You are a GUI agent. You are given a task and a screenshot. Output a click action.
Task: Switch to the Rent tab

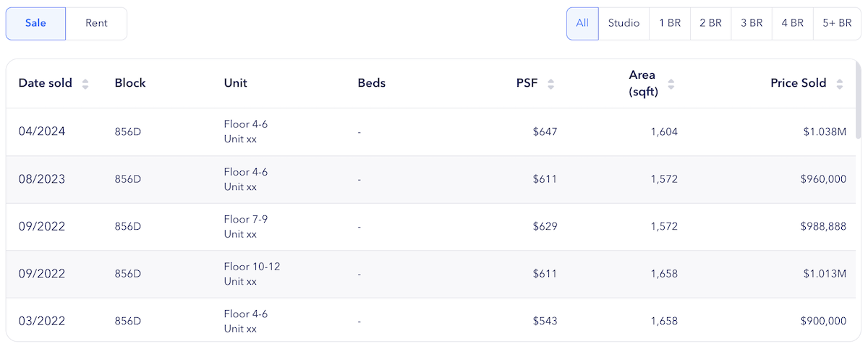pos(96,23)
